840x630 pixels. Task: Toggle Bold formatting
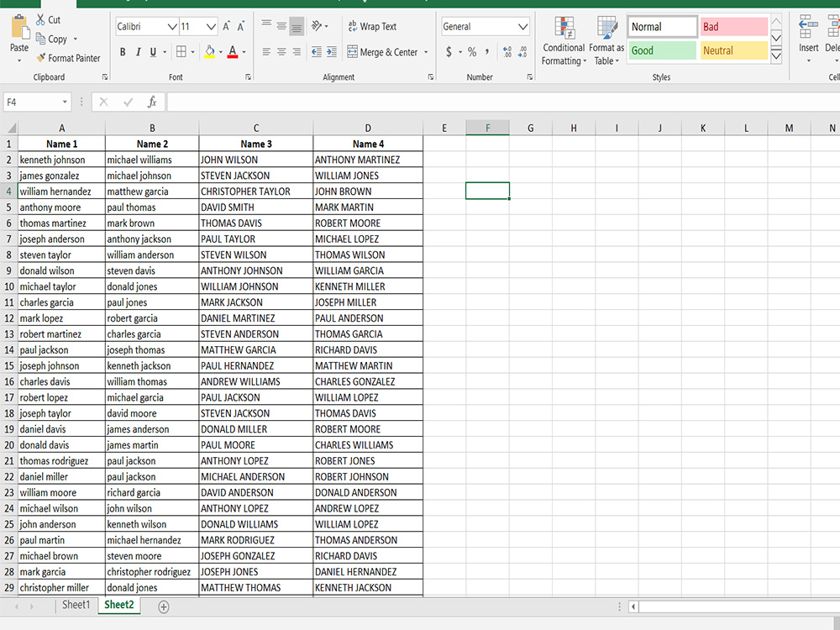pyautogui.click(x=123, y=52)
